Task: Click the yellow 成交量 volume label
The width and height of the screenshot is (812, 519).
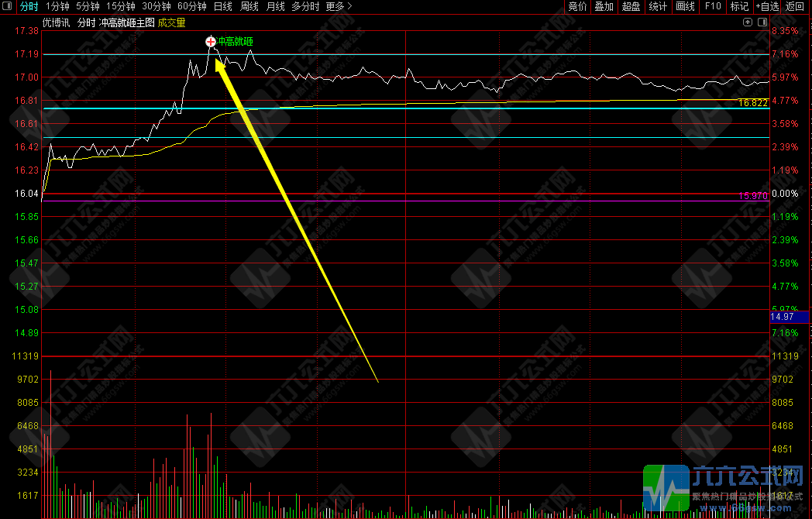Action: (170, 22)
